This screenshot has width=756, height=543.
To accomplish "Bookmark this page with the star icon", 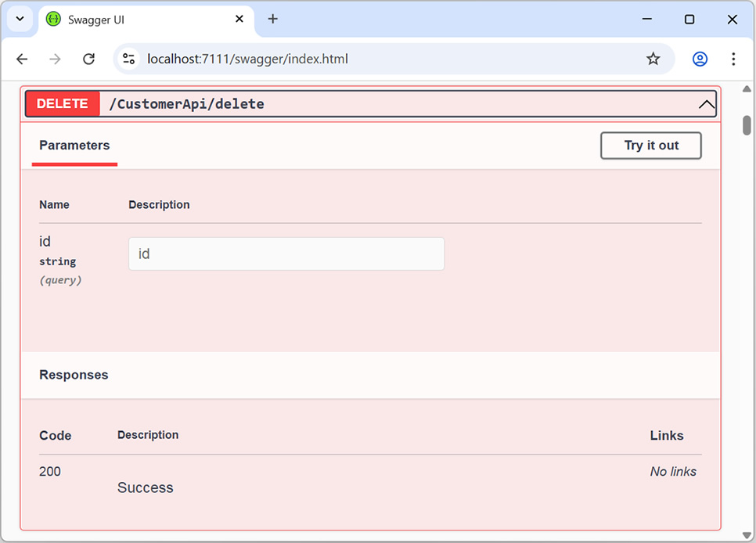I will (653, 59).
